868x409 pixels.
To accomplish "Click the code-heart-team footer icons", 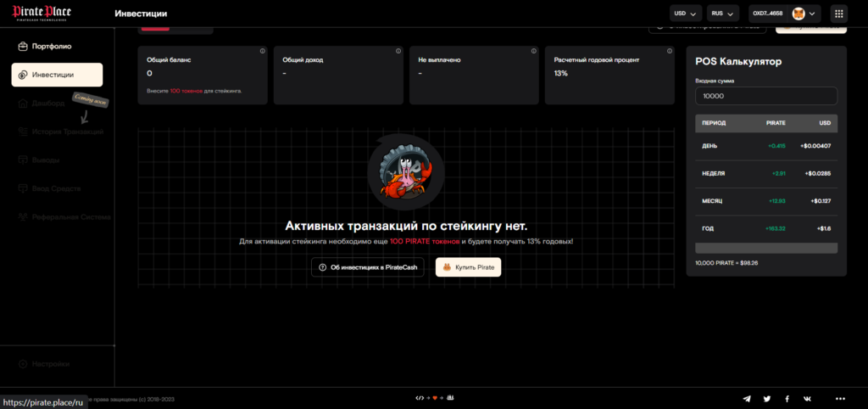I will click(434, 398).
